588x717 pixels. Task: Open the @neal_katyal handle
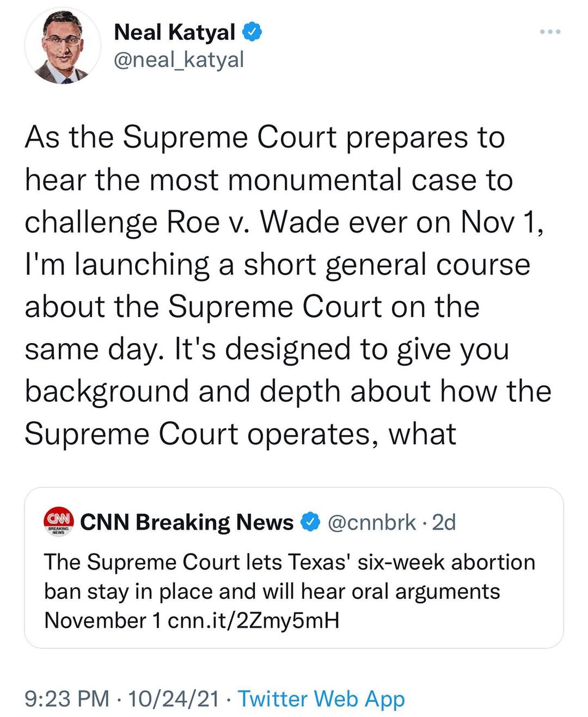pos(179,59)
